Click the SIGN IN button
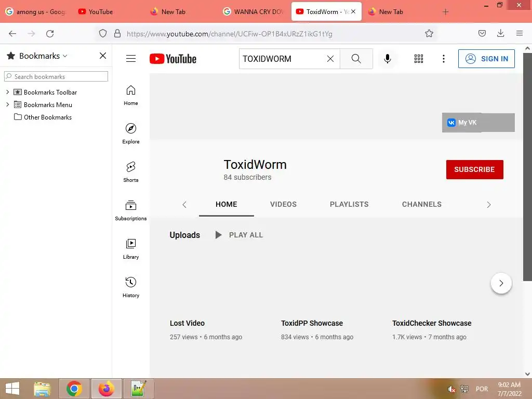This screenshot has width=532, height=399. [486, 59]
